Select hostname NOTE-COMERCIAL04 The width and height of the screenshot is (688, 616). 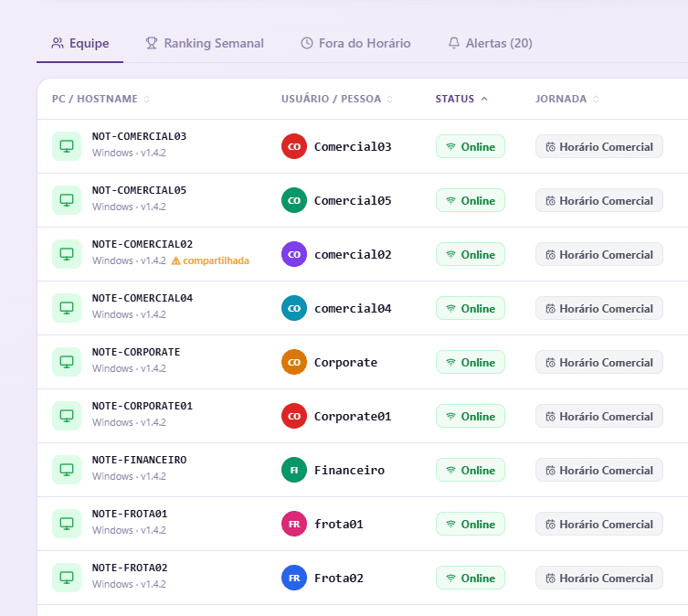point(143,299)
